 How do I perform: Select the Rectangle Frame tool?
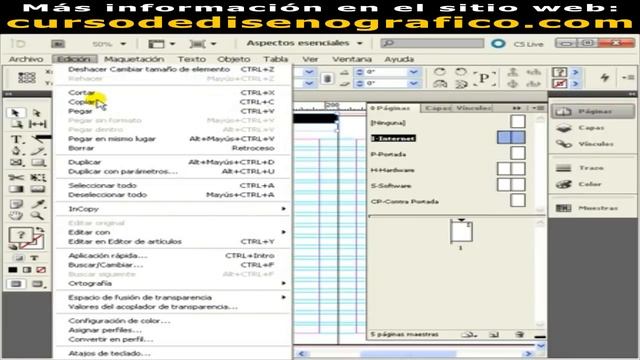[x=16, y=163]
